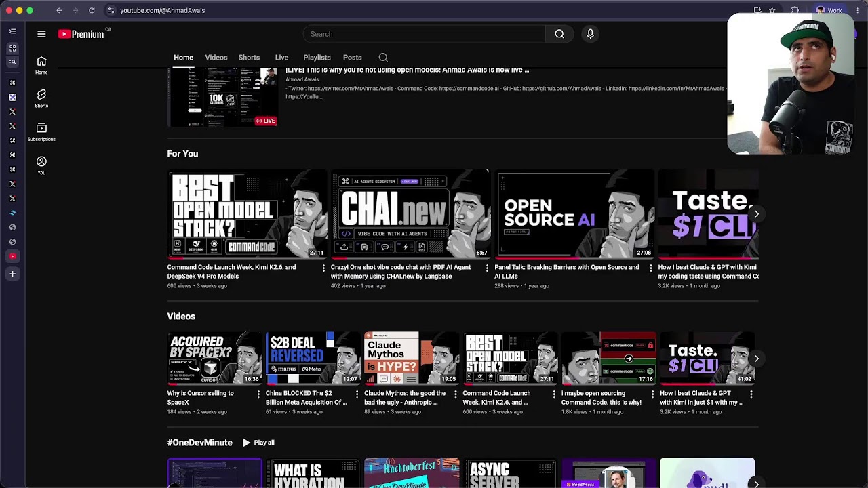
Task: Open the Crazy! One shot vibe code title
Action: click(x=401, y=272)
